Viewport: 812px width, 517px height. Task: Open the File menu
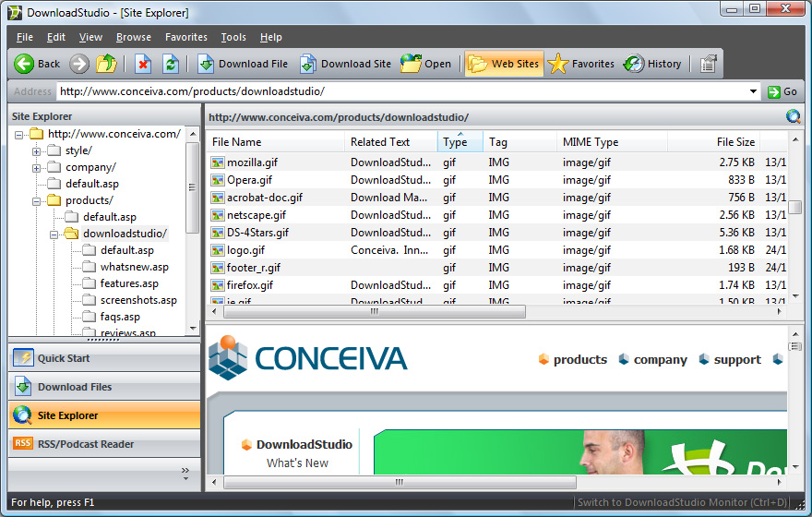(x=24, y=37)
